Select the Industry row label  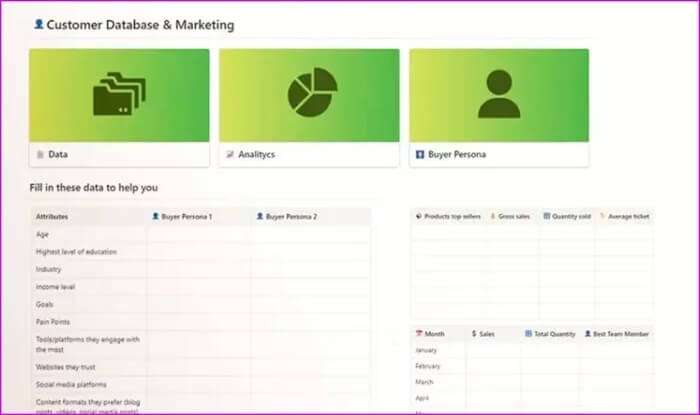point(49,269)
